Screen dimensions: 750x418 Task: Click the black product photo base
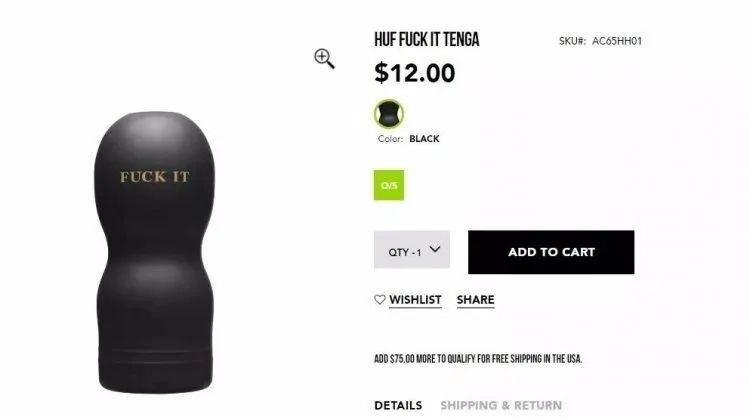tap(155, 363)
